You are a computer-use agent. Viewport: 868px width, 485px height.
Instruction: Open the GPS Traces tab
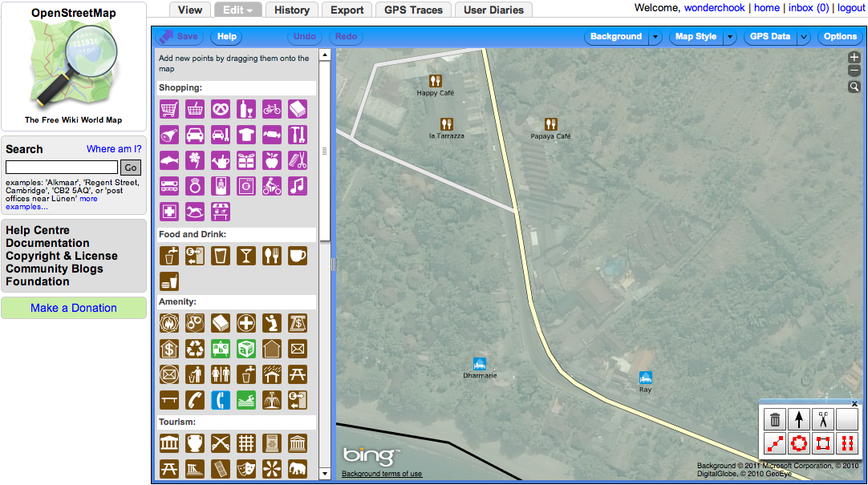click(x=413, y=10)
